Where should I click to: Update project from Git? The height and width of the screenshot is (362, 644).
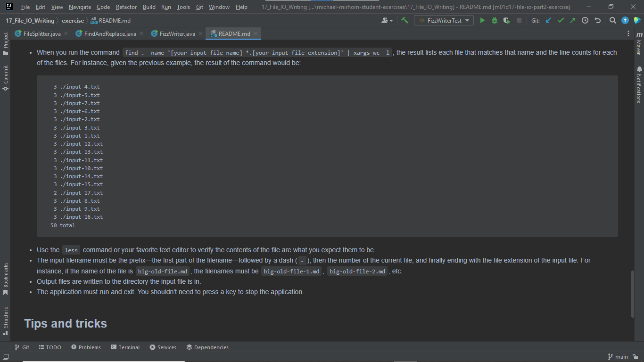tap(548, 21)
